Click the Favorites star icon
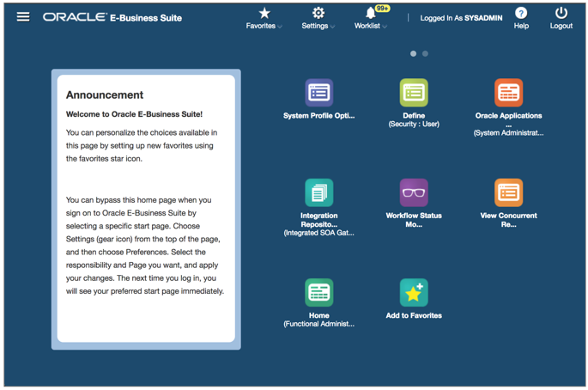The image size is (588, 390). point(264,13)
